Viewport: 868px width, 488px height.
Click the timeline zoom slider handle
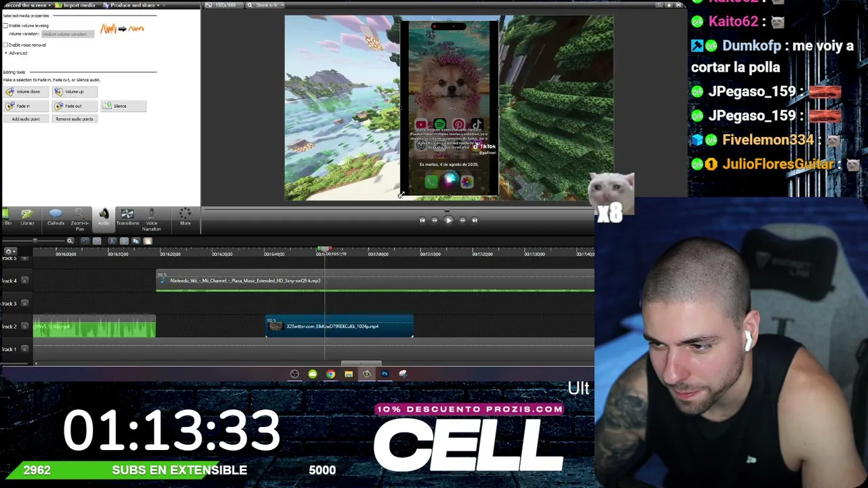pyautogui.click(x=35, y=241)
